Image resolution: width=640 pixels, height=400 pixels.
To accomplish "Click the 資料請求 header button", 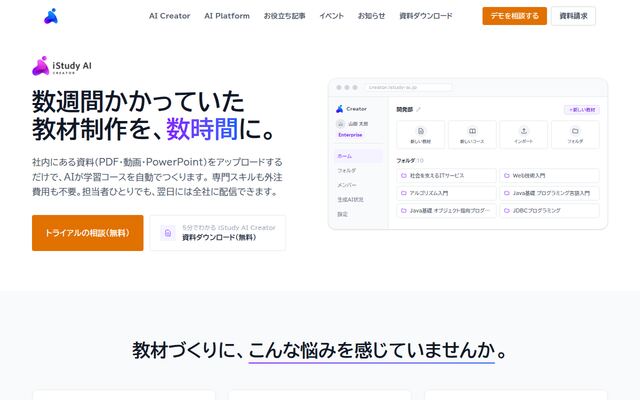I will 573,16.
